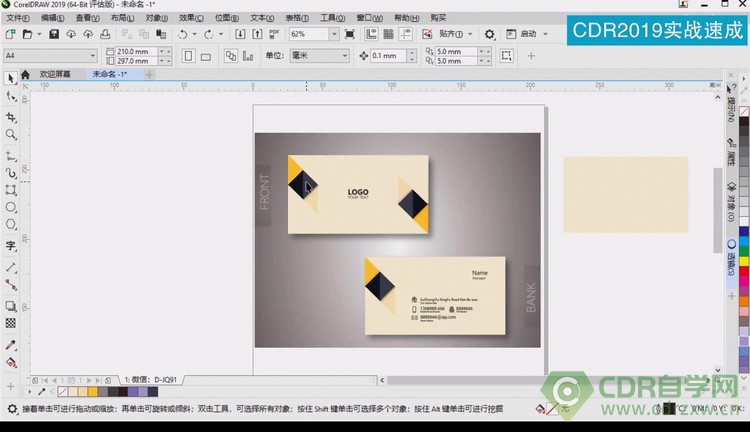Open the Options gear icon
Image resolution: width=750 pixels, height=432 pixels.
point(489,34)
